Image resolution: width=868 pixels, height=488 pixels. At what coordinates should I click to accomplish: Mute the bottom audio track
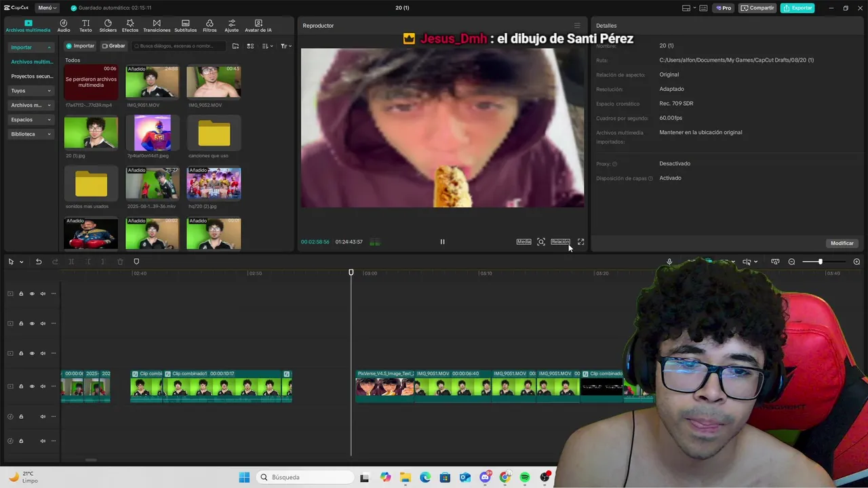point(43,441)
